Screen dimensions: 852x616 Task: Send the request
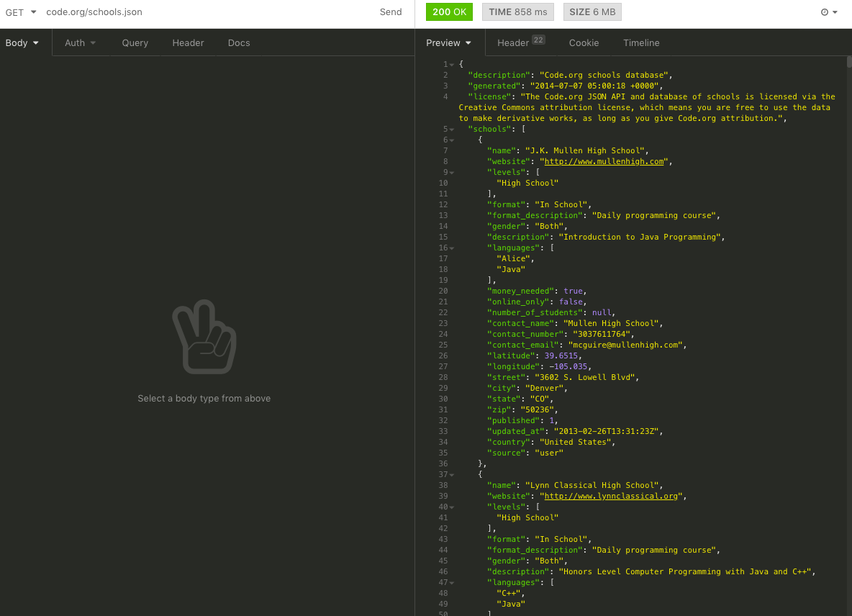pyautogui.click(x=391, y=12)
